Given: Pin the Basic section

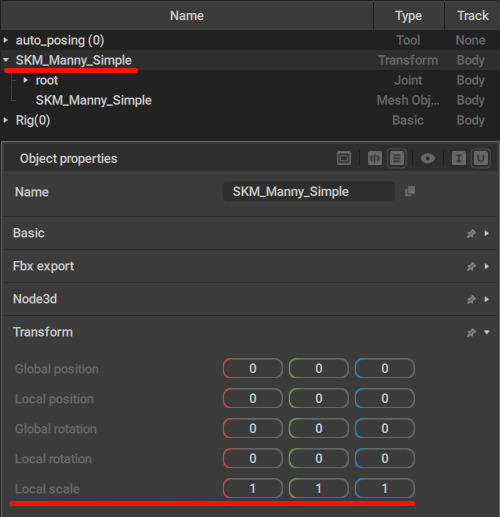Looking at the screenshot, I should click(471, 233).
